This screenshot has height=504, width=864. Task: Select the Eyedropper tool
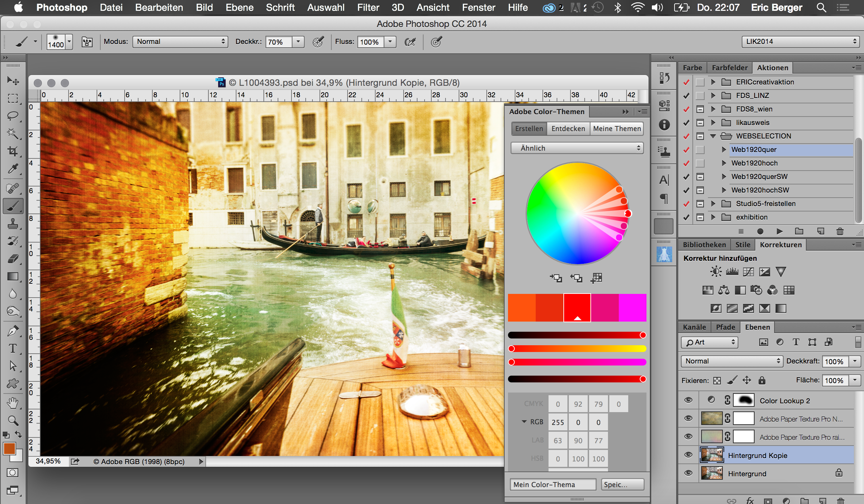point(13,169)
